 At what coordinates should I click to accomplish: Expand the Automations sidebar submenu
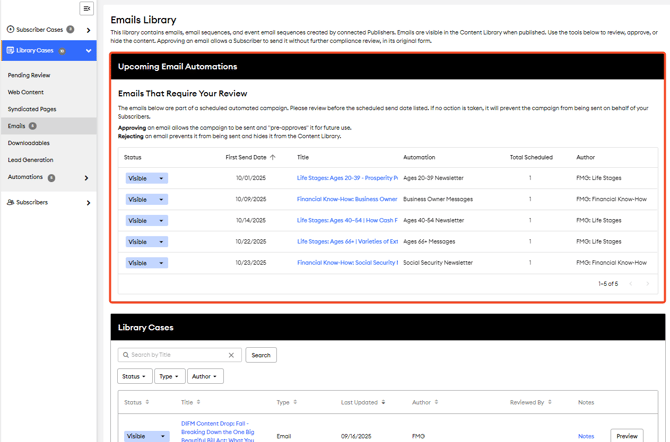tap(87, 178)
